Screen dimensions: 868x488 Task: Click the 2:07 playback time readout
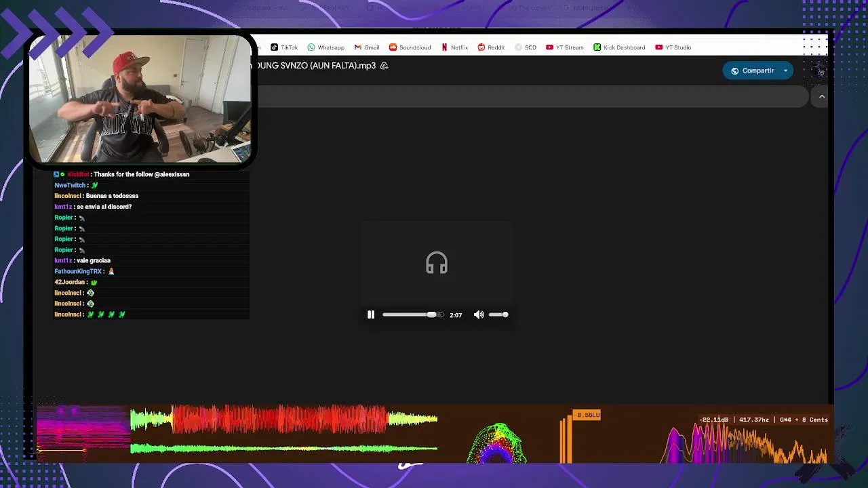tap(456, 315)
